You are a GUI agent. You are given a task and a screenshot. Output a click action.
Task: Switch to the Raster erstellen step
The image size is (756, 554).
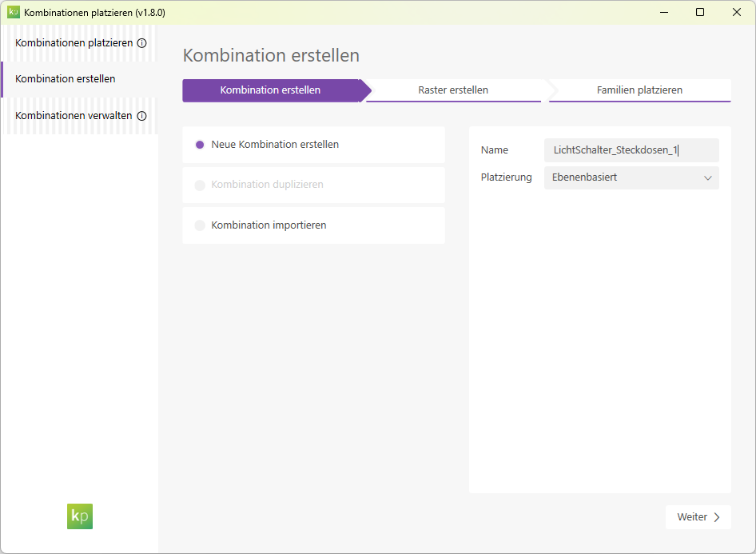[x=453, y=90]
